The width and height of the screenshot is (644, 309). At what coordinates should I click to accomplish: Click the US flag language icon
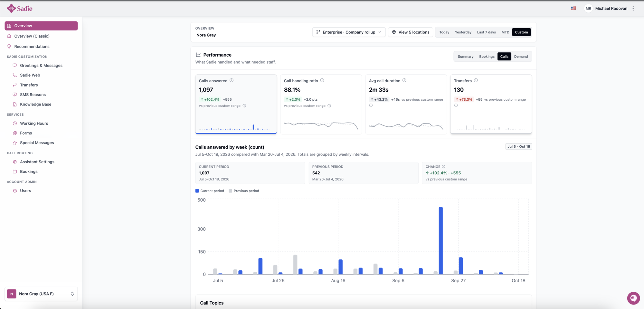(x=573, y=8)
